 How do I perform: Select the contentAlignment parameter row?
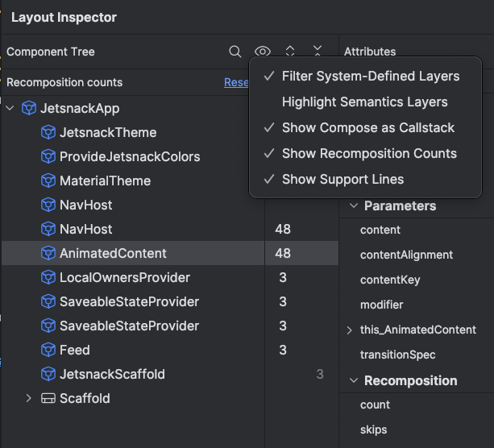(x=406, y=255)
